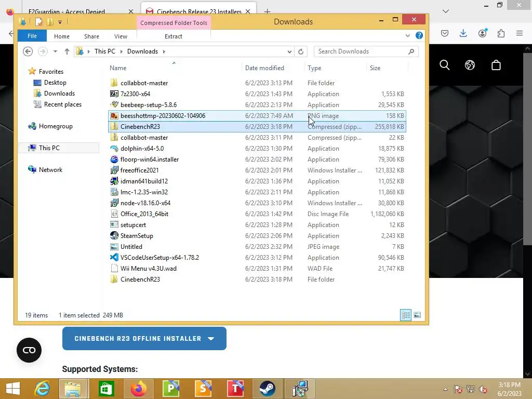Select the CinebenchR23 zipped folder icon
Viewport: 532px width, 399px height.
[x=114, y=127]
